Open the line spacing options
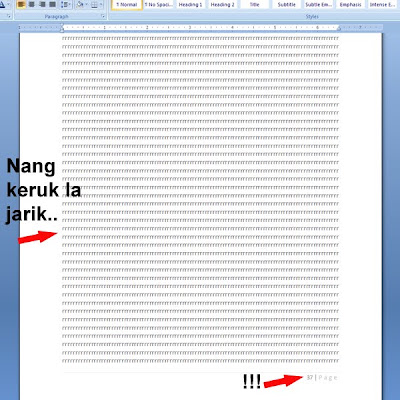Screen dimensions: 400x400 (65, 4)
